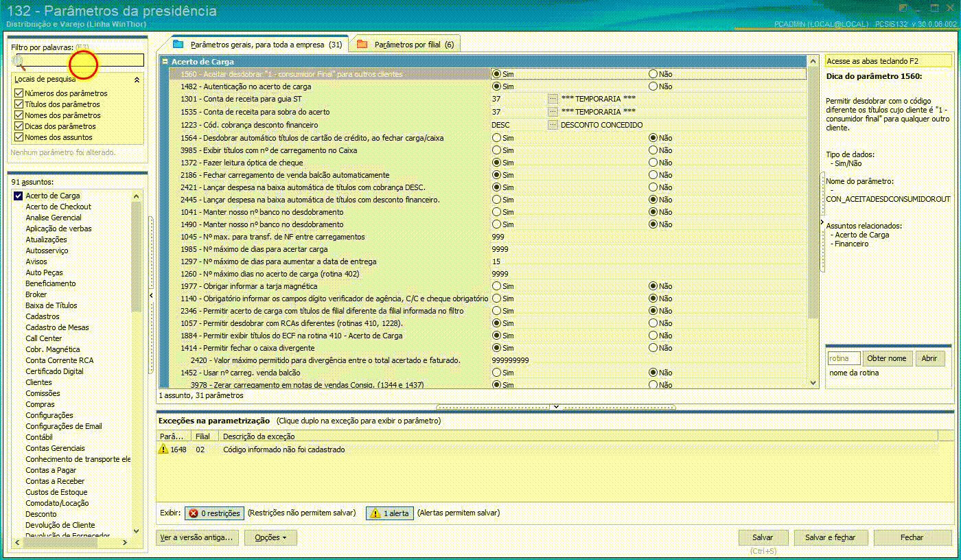Click the bottom exceptions panel splitter arrow
This screenshot has width=961, height=560.
pyautogui.click(x=556, y=407)
